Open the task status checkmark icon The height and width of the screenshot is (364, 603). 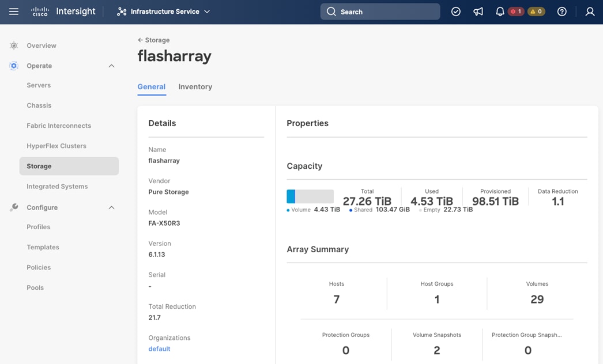click(x=456, y=12)
